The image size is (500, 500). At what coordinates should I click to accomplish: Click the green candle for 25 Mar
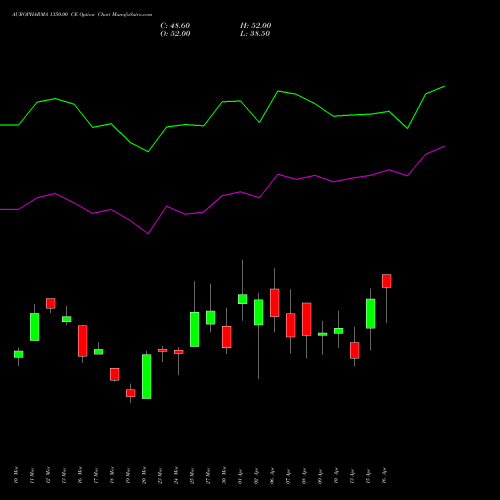tap(195, 329)
